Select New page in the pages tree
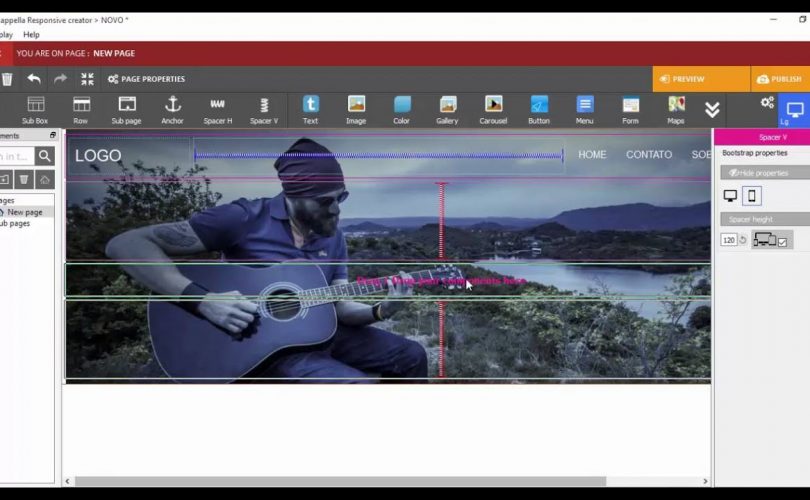The width and height of the screenshot is (810, 500). point(25,212)
